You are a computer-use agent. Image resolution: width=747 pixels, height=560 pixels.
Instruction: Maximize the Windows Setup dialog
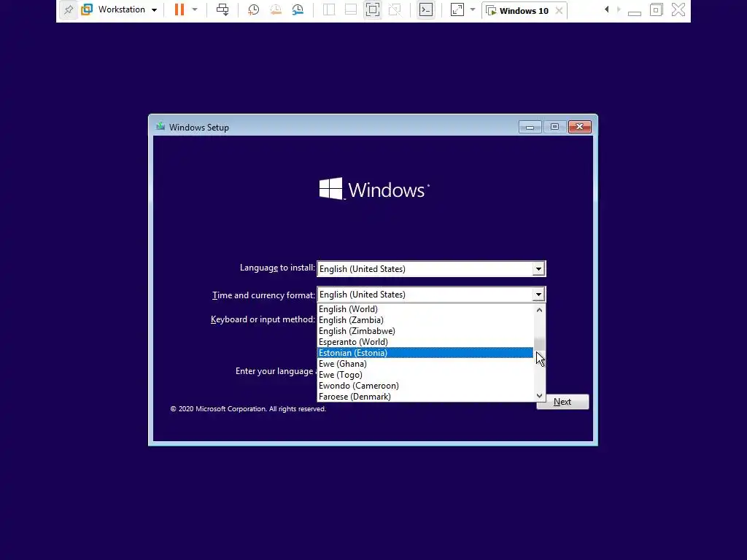point(554,127)
